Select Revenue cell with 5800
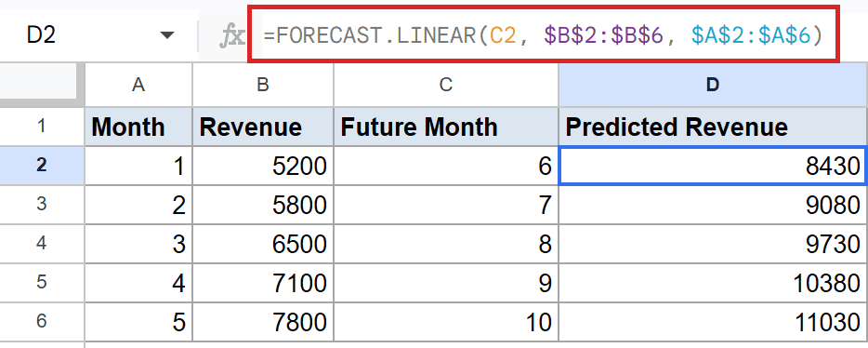The image size is (868, 348). click(263, 205)
